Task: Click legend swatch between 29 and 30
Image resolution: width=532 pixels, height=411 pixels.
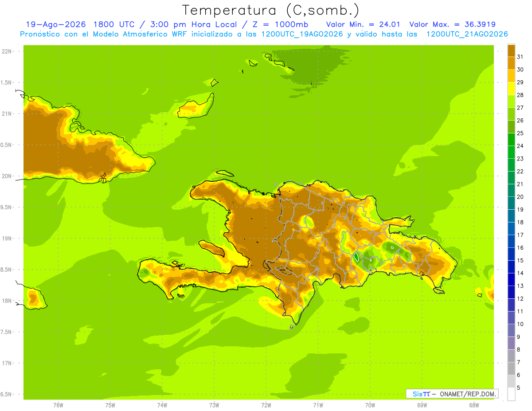Action: (x=511, y=76)
